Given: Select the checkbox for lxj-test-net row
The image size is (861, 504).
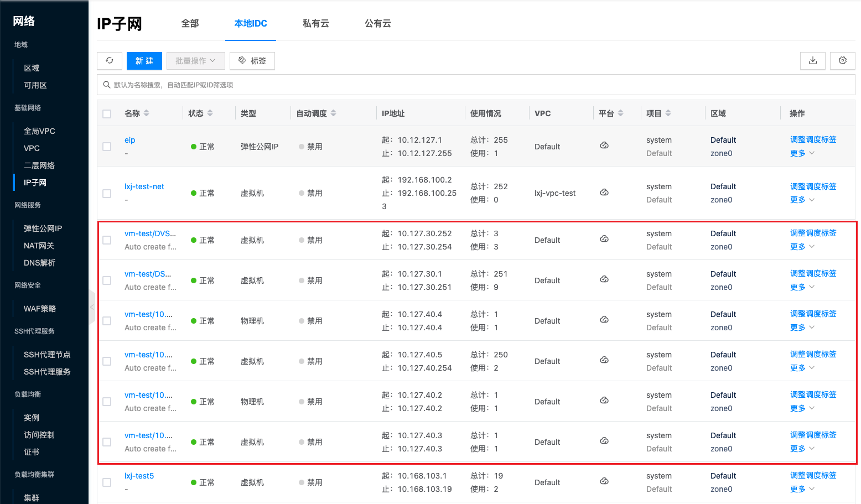Looking at the screenshot, I should pyautogui.click(x=107, y=194).
